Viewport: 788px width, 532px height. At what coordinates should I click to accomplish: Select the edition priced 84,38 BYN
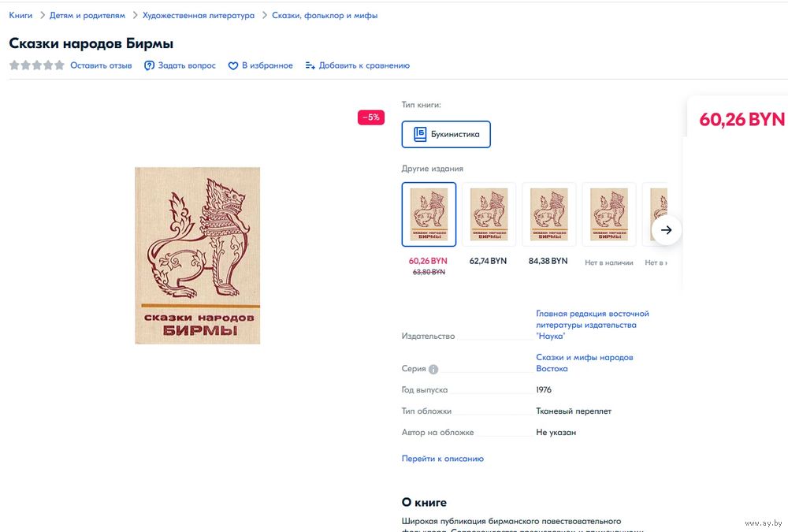tap(548, 214)
